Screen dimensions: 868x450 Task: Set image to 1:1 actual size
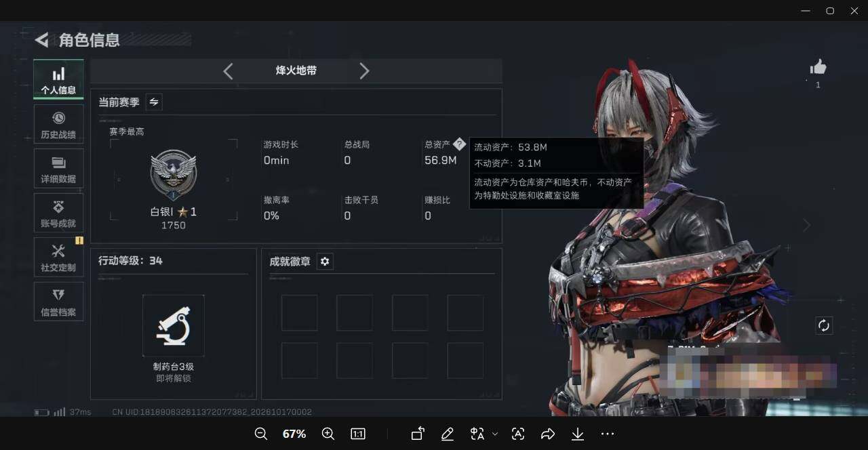pos(358,434)
